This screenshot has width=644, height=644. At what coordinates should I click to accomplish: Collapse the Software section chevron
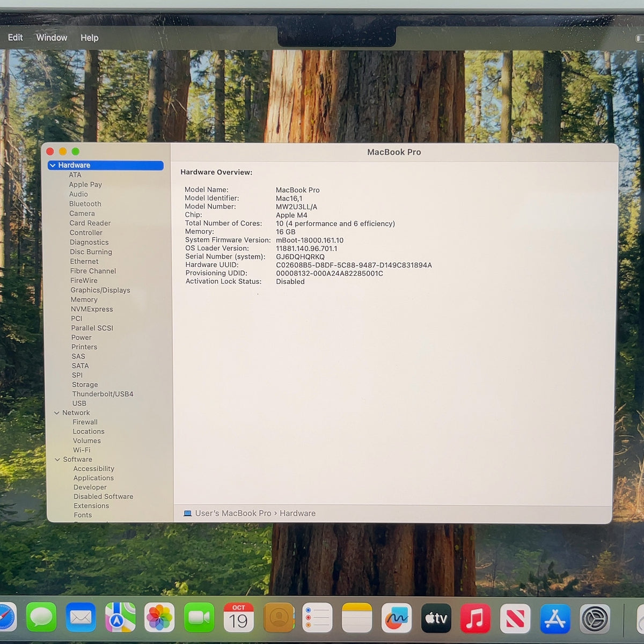click(57, 459)
